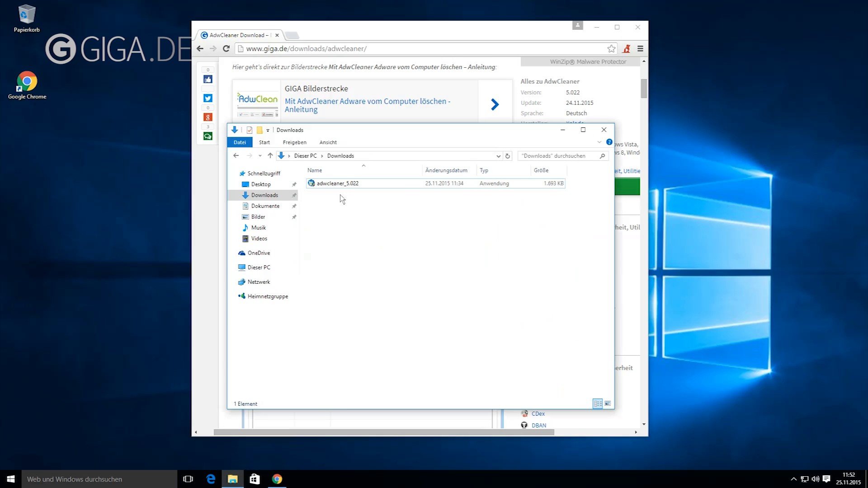This screenshot has width=868, height=488.
Task: Select the adwcleaner_5.022 file
Action: click(436, 183)
